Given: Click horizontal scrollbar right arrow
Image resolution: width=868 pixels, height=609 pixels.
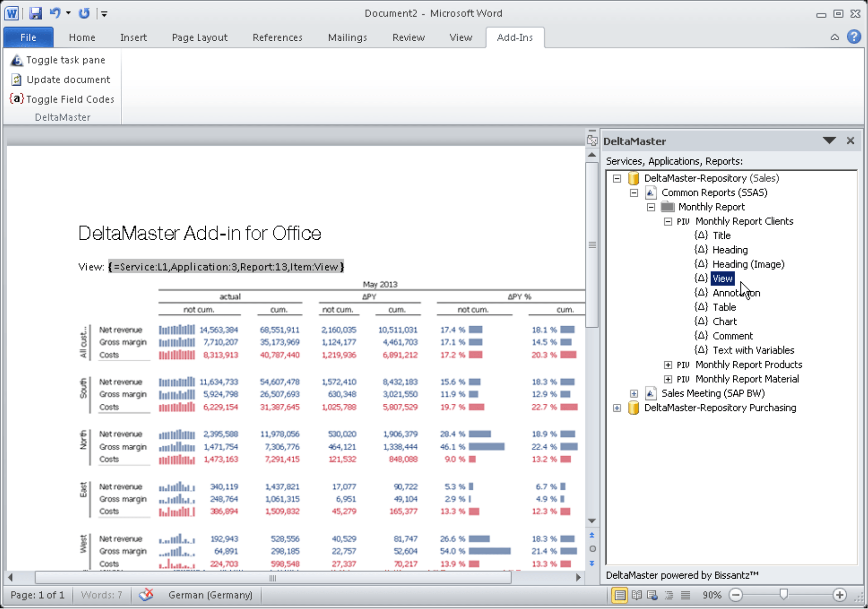Looking at the screenshot, I should 578,578.
